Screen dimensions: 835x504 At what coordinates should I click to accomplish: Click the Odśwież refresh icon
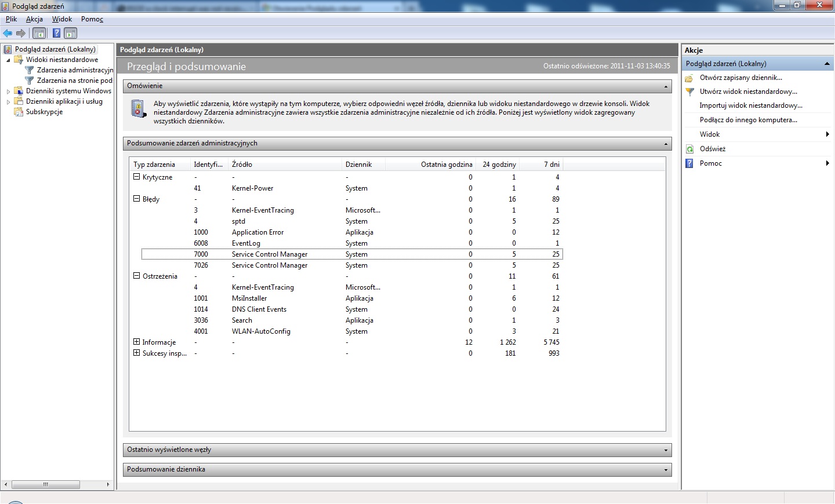click(689, 149)
